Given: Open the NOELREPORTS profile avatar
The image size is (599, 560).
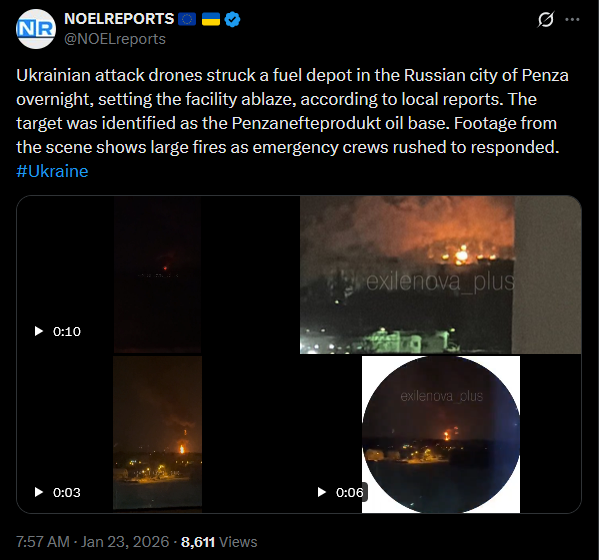Looking at the screenshot, I should (x=36, y=29).
